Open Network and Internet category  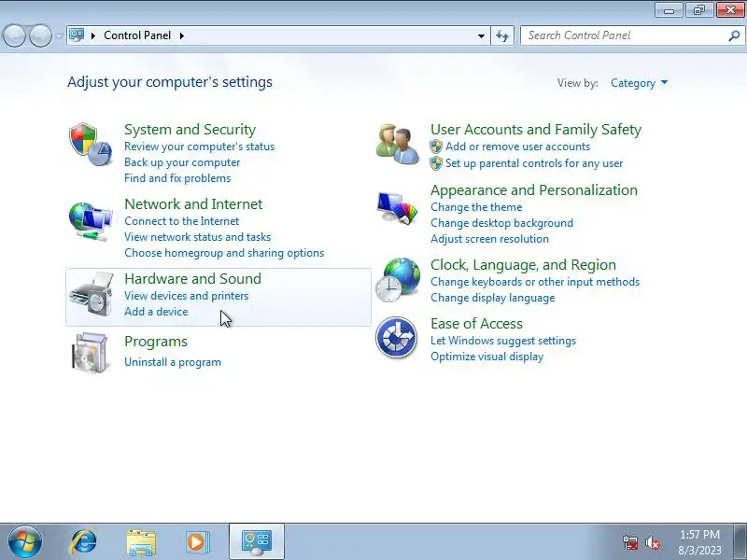tap(193, 204)
